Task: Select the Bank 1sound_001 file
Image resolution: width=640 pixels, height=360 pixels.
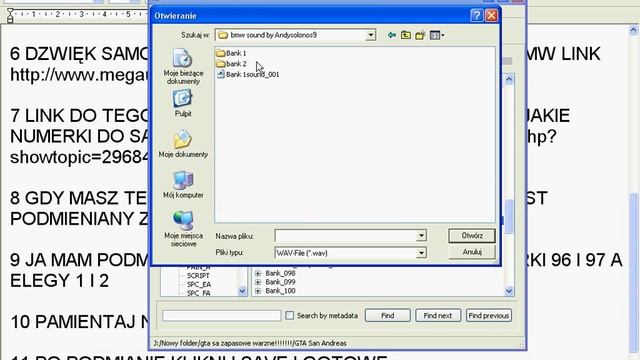Action: pyautogui.click(x=248, y=74)
